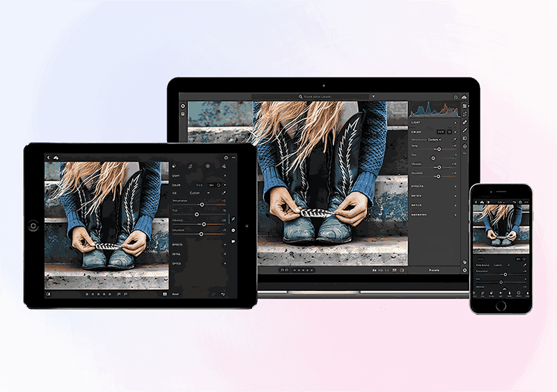This screenshot has height=392, width=557.
Task: Open the comments icon on the tablet sidebar
Action: click(x=233, y=241)
